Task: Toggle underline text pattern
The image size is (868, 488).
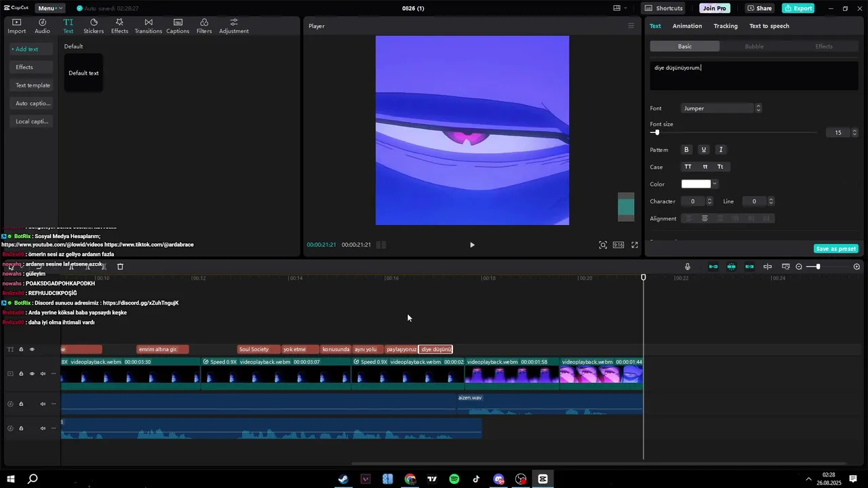Action: click(703, 150)
